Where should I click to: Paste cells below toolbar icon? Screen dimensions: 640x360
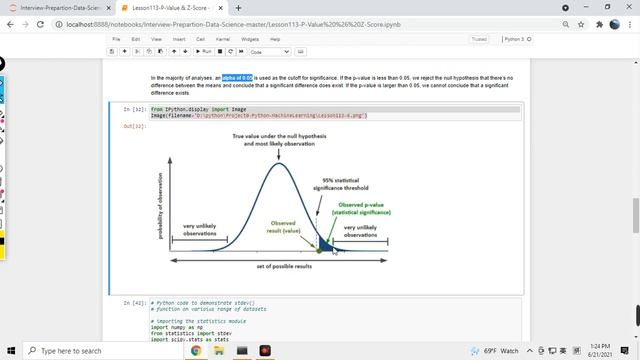pyautogui.click(x=160, y=51)
